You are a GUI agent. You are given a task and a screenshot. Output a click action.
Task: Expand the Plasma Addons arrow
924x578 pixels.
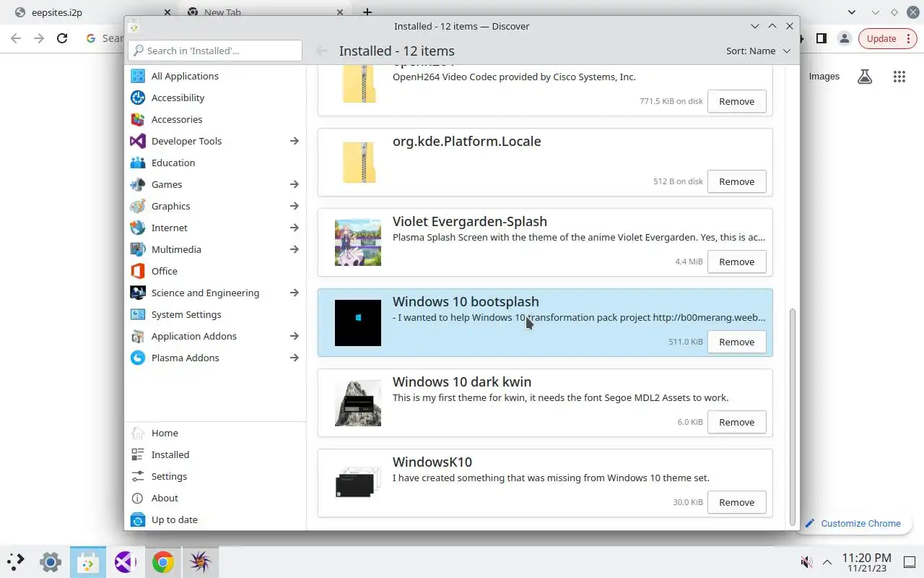tap(294, 358)
